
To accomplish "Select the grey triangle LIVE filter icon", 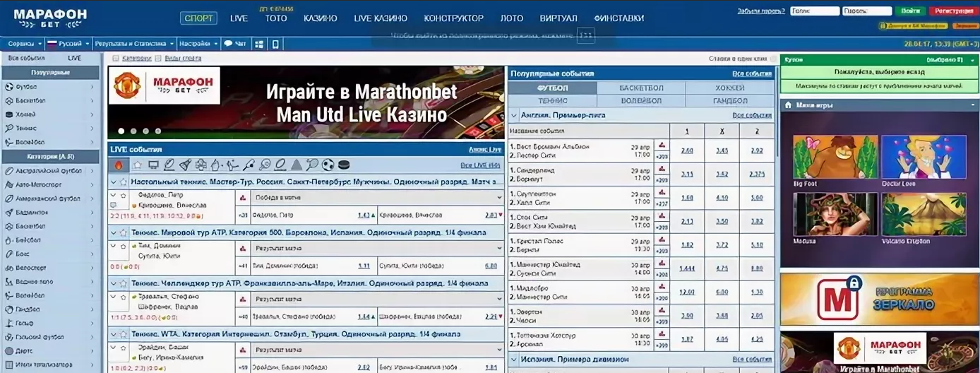I will pos(297,165).
